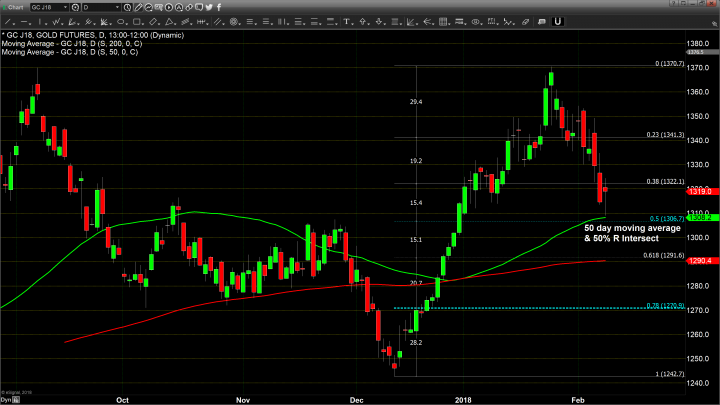This screenshot has width=720, height=405.
Task: Select the trend line drawing tool
Action: click(8, 22)
